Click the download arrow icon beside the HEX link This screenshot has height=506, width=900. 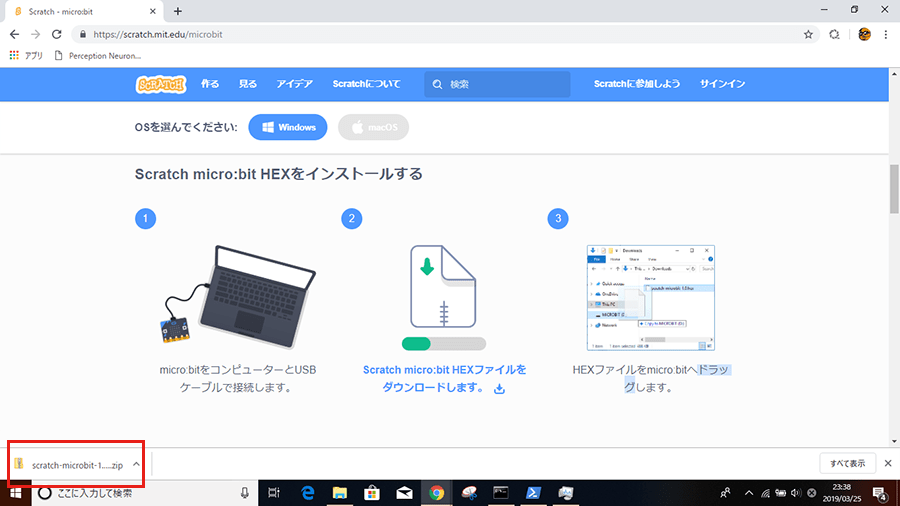pyautogui.click(x=499, y=389)
